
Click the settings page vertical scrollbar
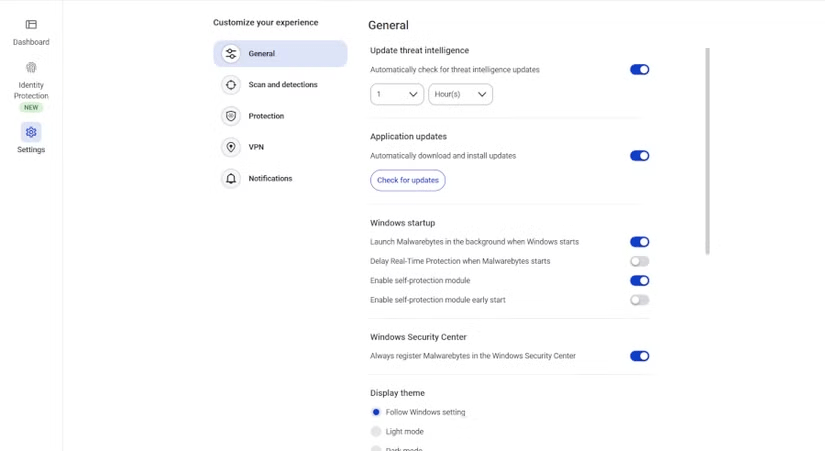[x=707, y=150]
